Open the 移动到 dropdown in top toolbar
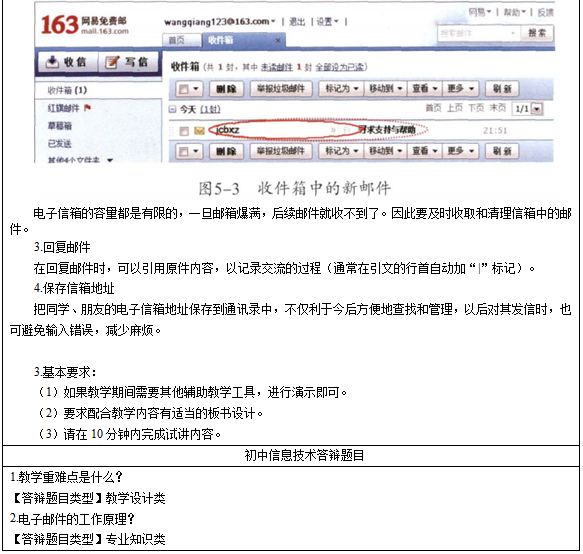583x554 pixels. coord(386,88)
